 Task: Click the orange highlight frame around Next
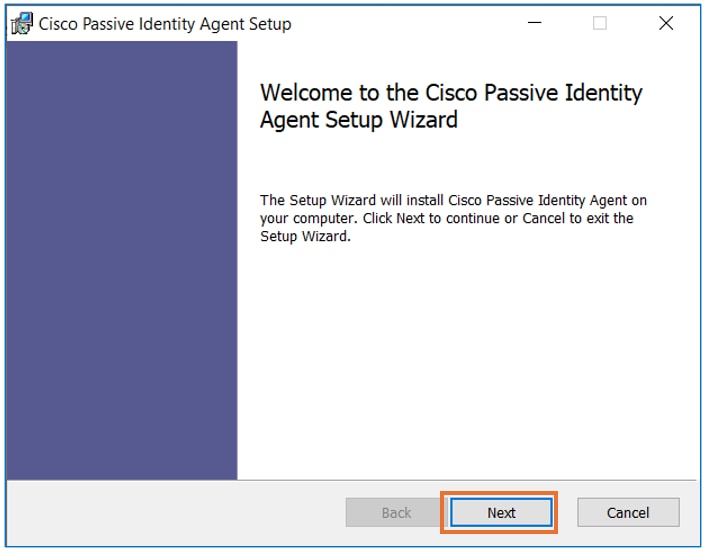coord(499,493)
